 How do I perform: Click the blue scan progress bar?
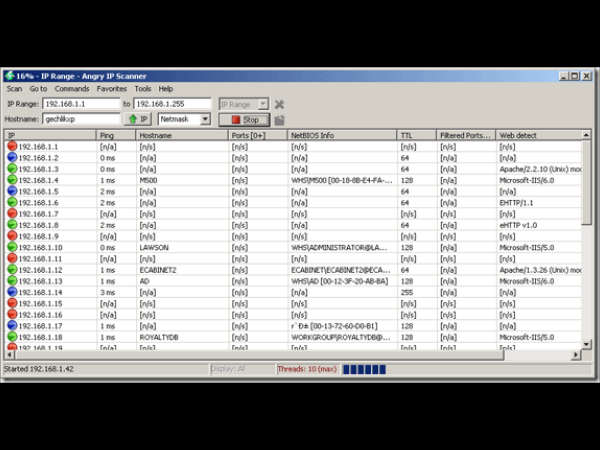click(x=364, y=369)
